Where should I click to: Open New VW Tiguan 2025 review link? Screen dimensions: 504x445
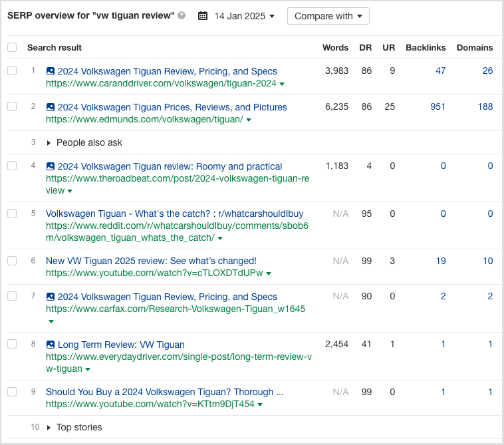coord(151,261)
